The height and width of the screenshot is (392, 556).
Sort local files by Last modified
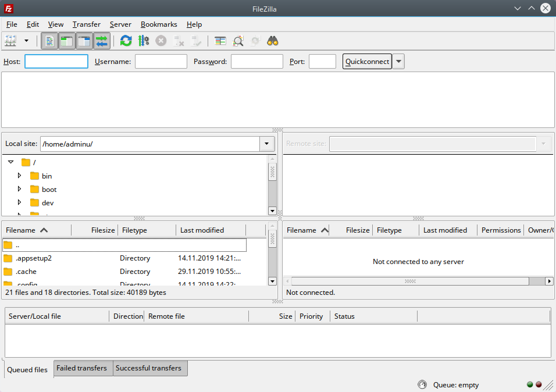click(211, 230)
